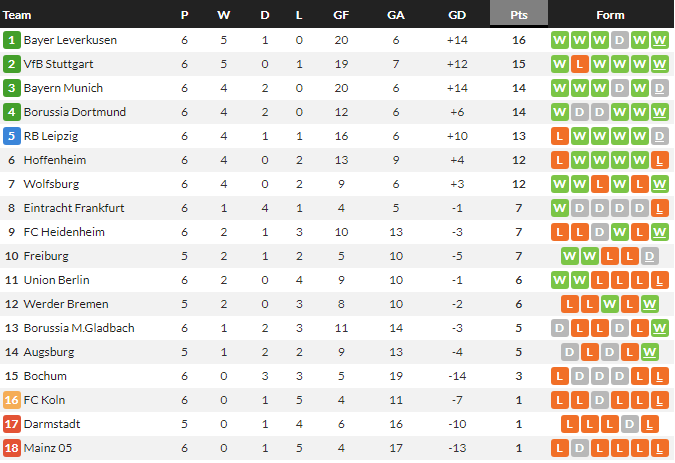This screenshot has width=675, height=463.
Task: Click Eintracht Frankfurt's win form badge
Action: pyautogui.click(x=560, y=208)
